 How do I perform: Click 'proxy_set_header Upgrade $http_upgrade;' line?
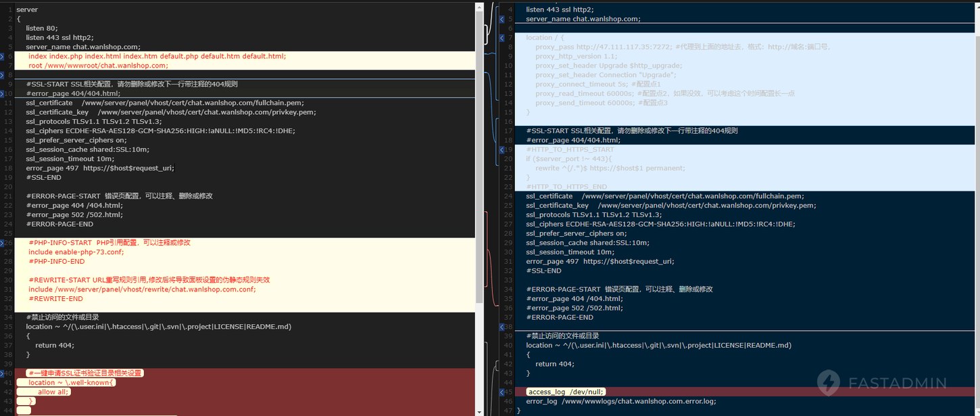click(x=608, y=66)
